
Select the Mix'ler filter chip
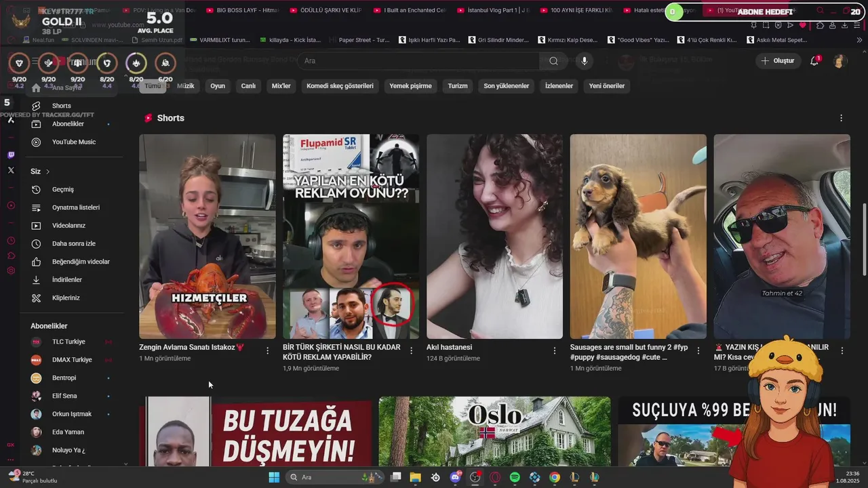tap(281, 86)
